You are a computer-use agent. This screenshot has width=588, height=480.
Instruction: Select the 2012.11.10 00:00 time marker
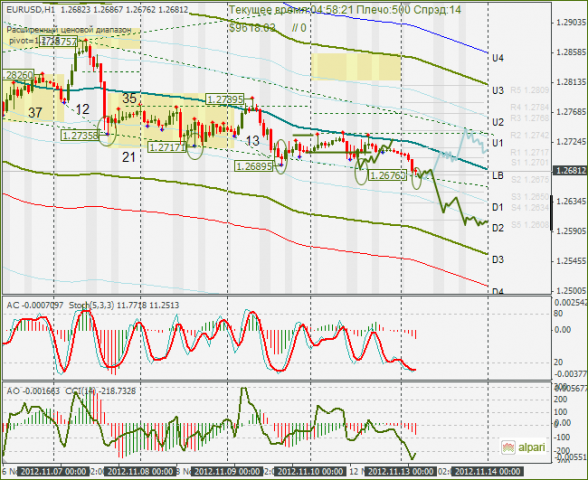(x=310, y=471)
